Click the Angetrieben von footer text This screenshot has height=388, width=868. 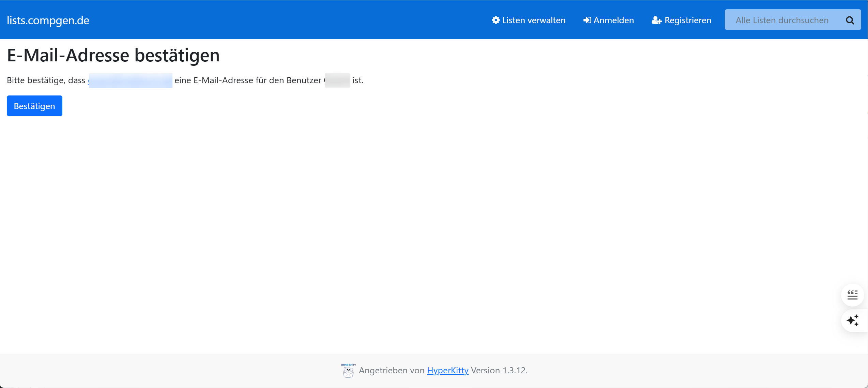tap(391, 370)
